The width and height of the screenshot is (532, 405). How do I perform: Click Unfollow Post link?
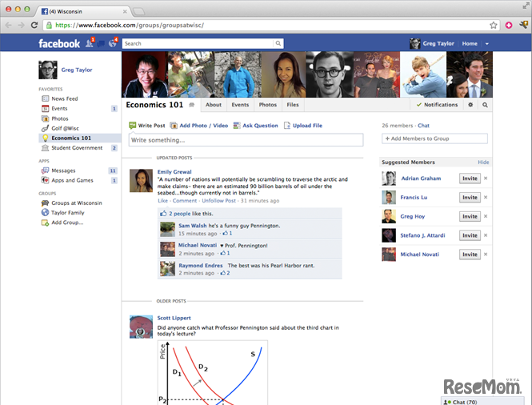coord(218,201)
